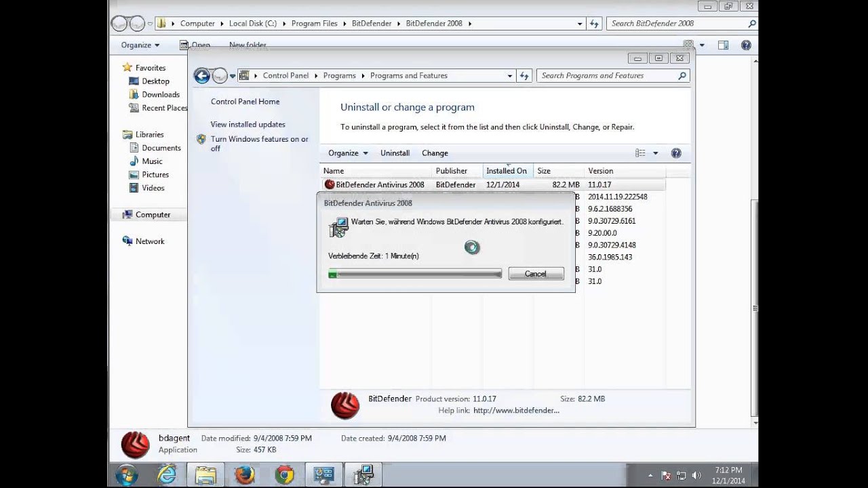Open the Windows Start menu
The width and height of the screenshot is (868, 488).
click(127, 475)
